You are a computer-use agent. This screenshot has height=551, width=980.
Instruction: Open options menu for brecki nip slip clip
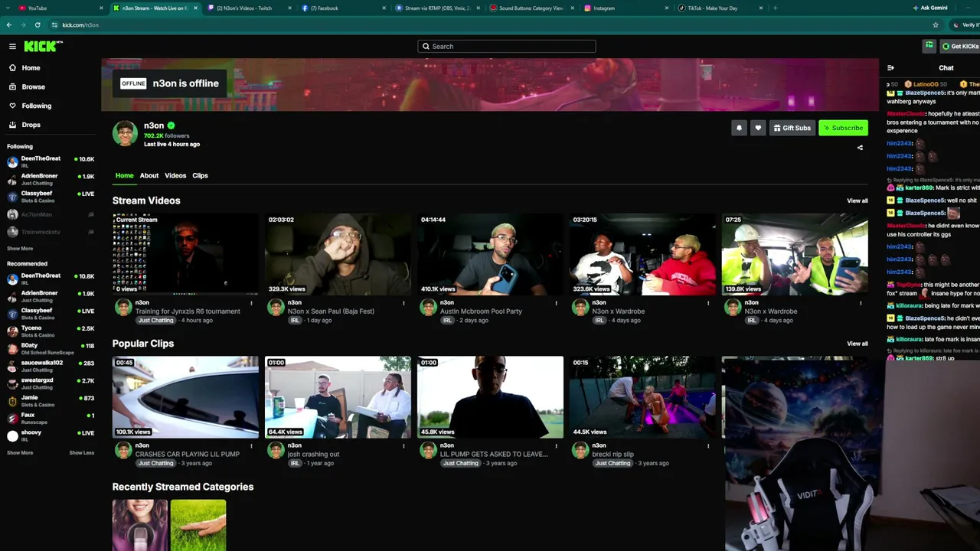point(709,446)
